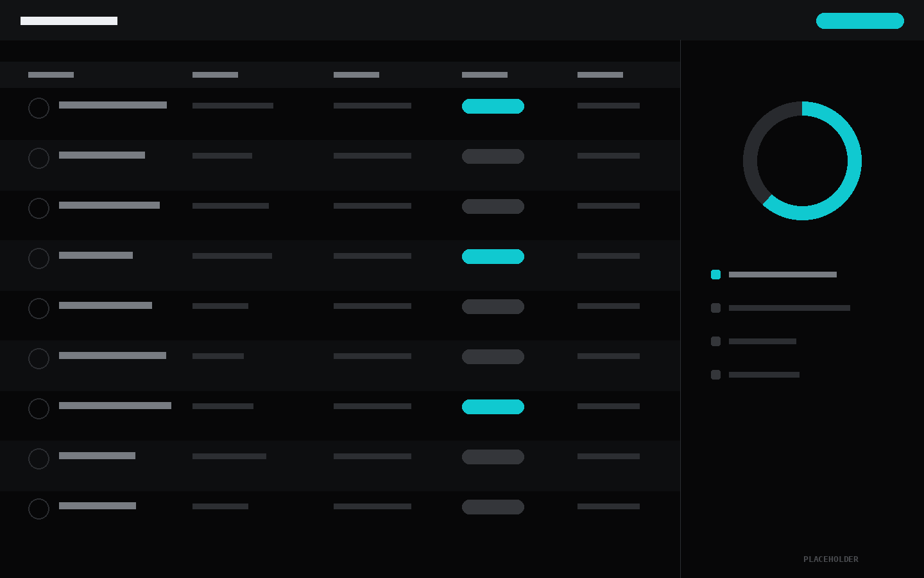Select the circle in the third table row
The image size is (924, 578).
[x=38, y=208]
